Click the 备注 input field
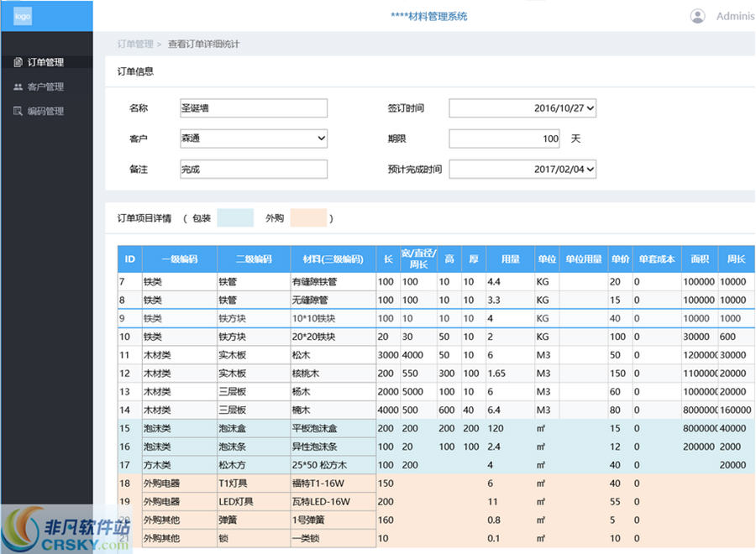 click(254, 169)
